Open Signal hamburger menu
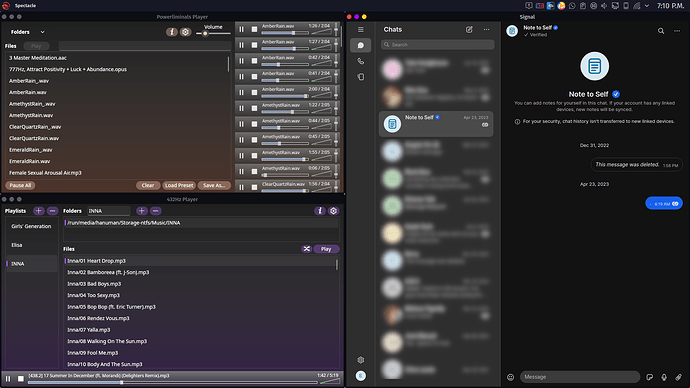Image resolution: width=690 pixels, height=388 pixels. 361,29
